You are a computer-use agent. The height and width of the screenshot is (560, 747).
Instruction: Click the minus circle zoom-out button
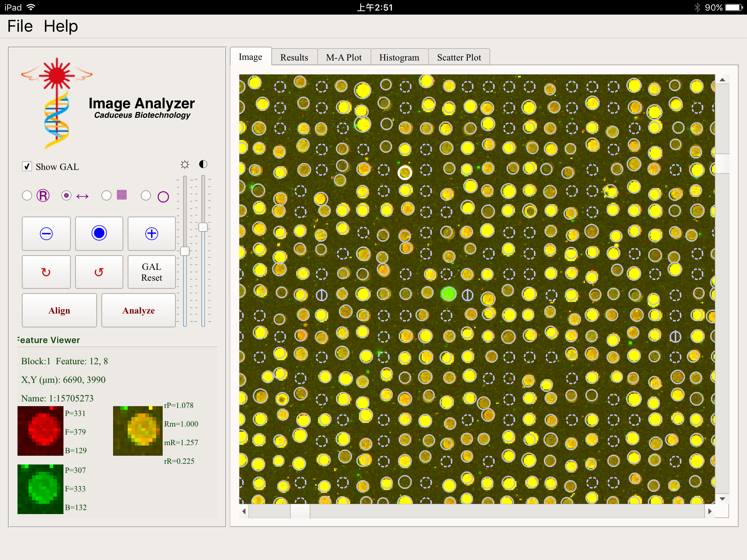pyautogui.click(x=46, y=234)
